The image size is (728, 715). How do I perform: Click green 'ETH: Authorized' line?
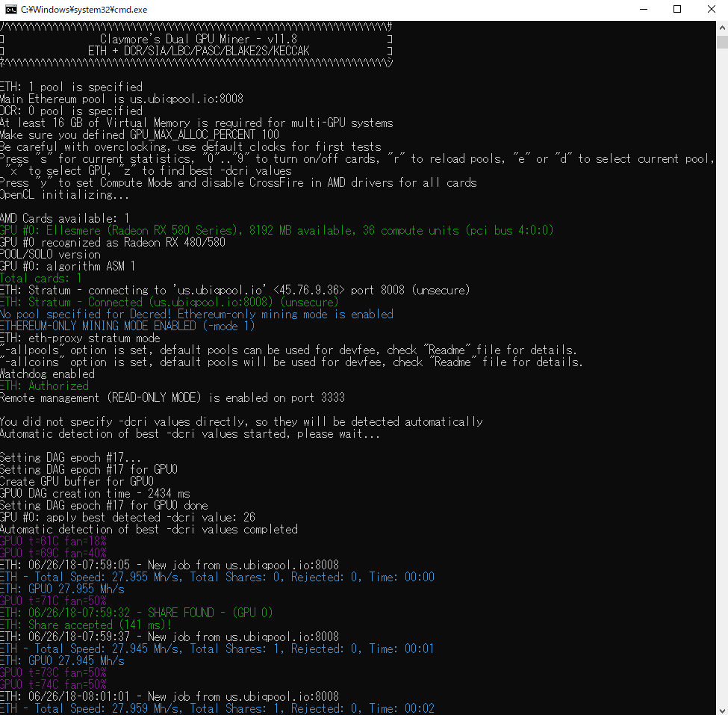[45, 386]
